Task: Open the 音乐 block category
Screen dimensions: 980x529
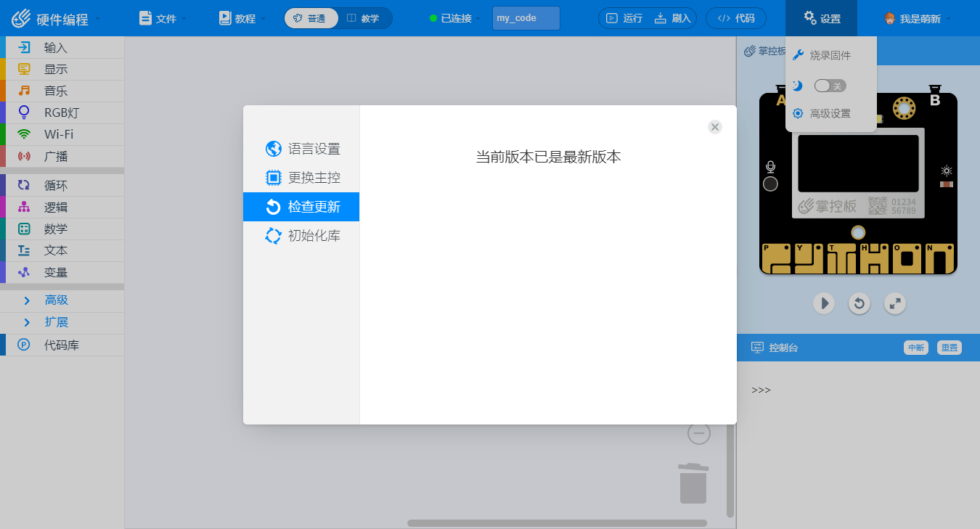Action: pyautogui.click(x=62, y=91)
